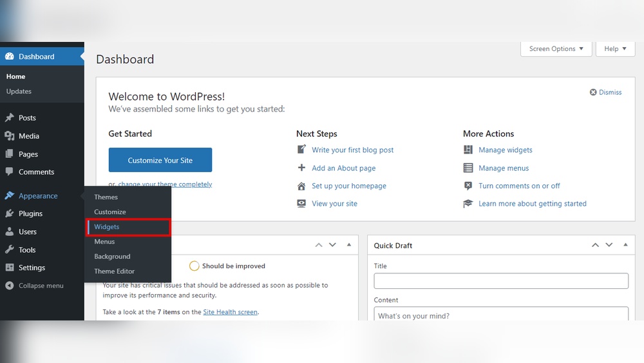
Task: Click the Dismiss circle-x icon
Action: tap(593, 92)
